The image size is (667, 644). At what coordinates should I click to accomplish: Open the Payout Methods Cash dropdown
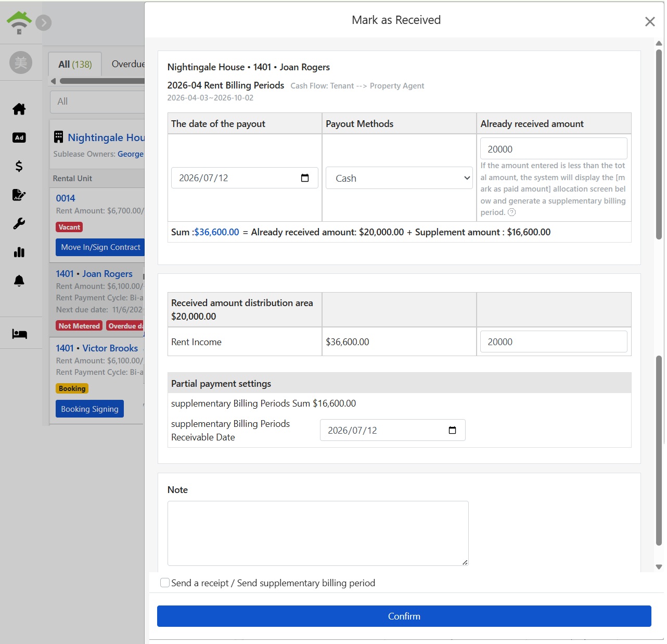click(x=400, y=178)
